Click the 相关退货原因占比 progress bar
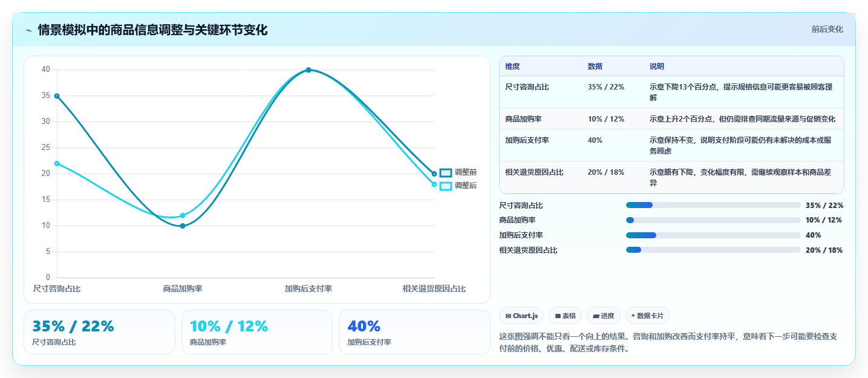Image resolution: width=868 pixels, height=378 pixels. (x=713, y=250)
